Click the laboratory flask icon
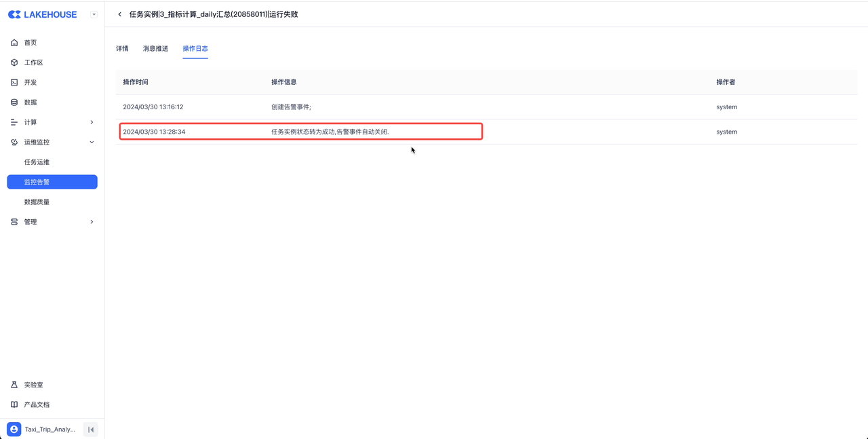This screenshot has width=868, height=439. (x=14, y=385)
